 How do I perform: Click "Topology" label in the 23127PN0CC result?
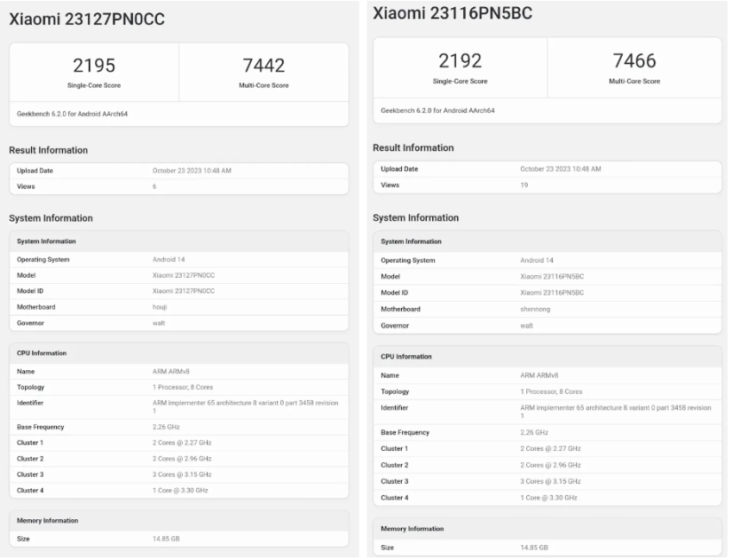point(30,387)
